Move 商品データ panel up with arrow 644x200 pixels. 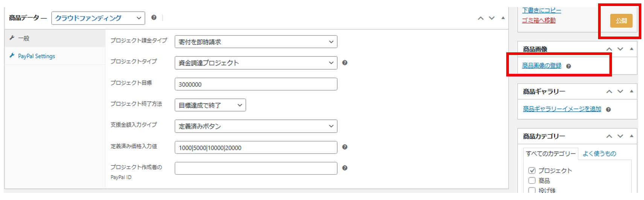coord(481,18)
